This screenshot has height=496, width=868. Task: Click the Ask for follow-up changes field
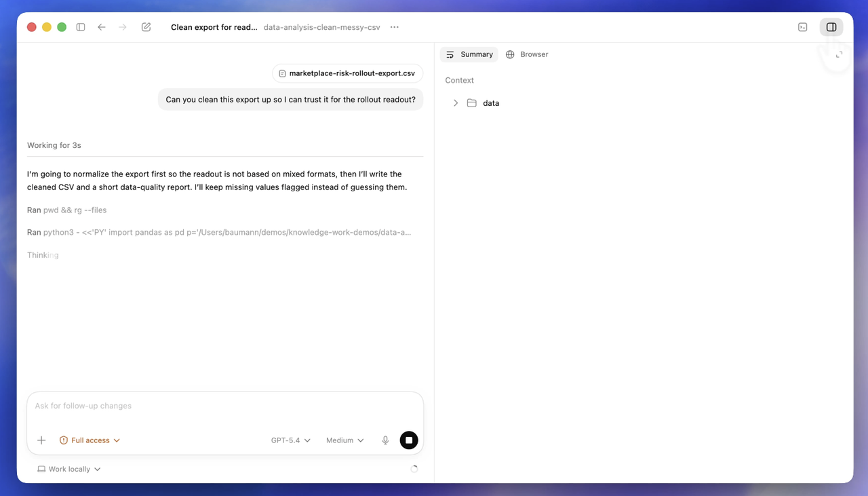click(225, 406)
